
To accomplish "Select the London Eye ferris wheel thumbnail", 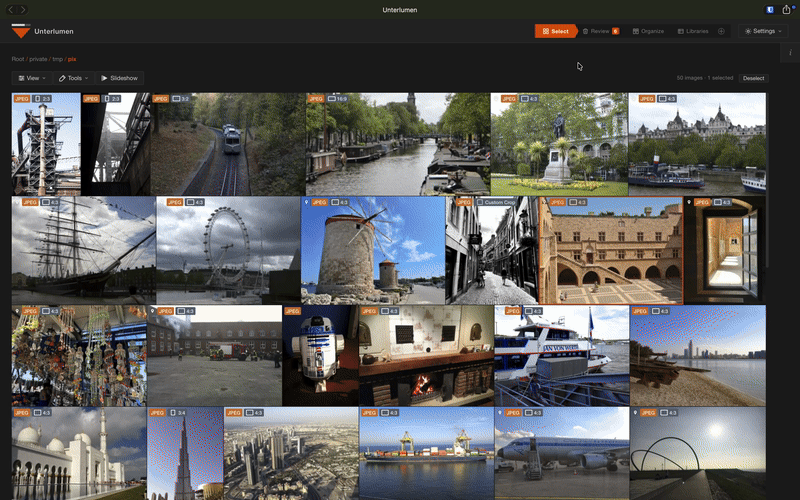I will pyautogui.click(x=228, y=250).
